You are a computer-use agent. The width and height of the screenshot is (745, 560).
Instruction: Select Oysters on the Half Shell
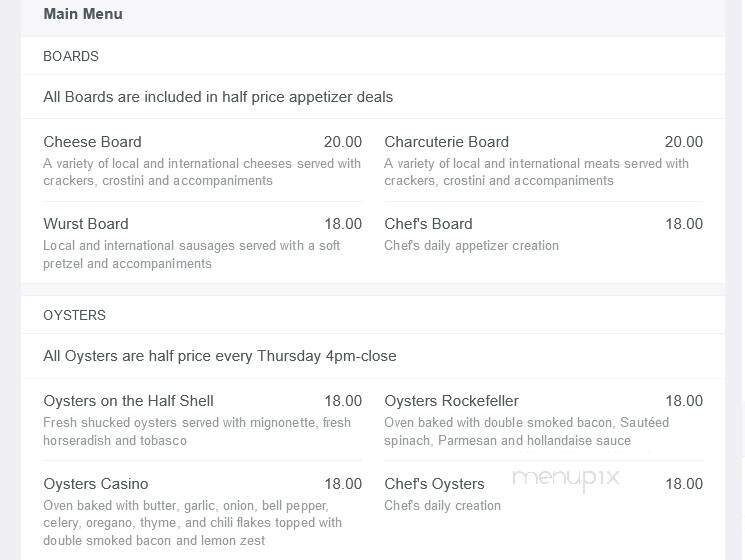pyautogui.click(x=128, y=401)
